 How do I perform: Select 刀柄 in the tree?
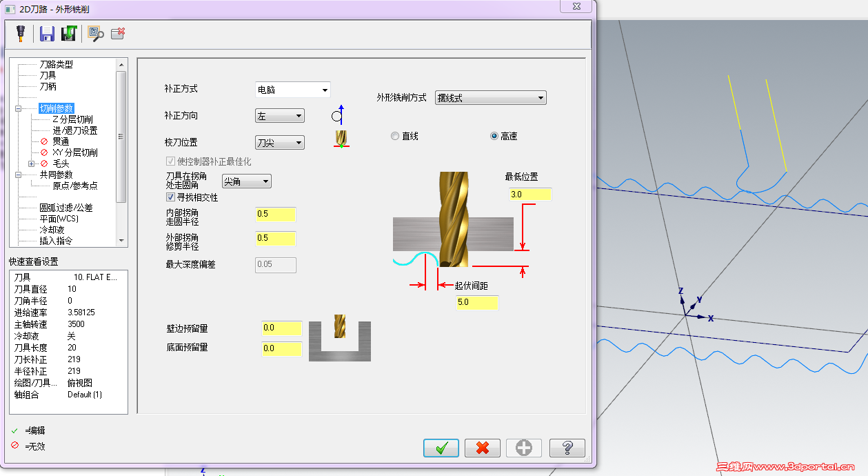(x=48, y=86)
